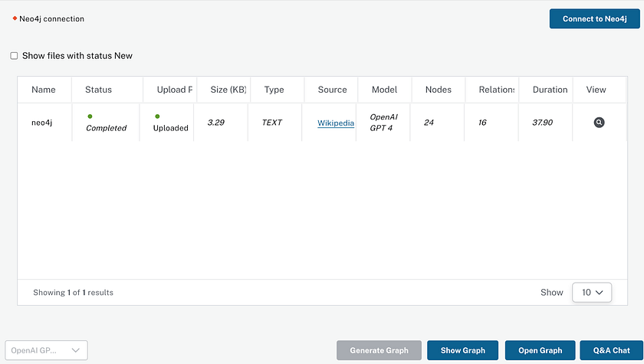Click the red Neo4j connection status indicator
The image size is (644, 364).
(x=15, y=18)
